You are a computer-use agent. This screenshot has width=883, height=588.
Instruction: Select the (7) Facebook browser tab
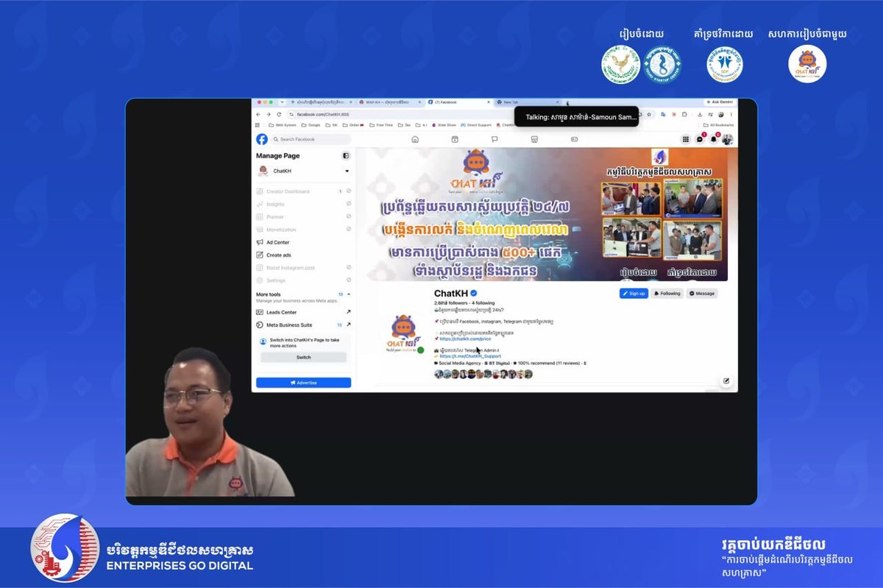(458, 102)
